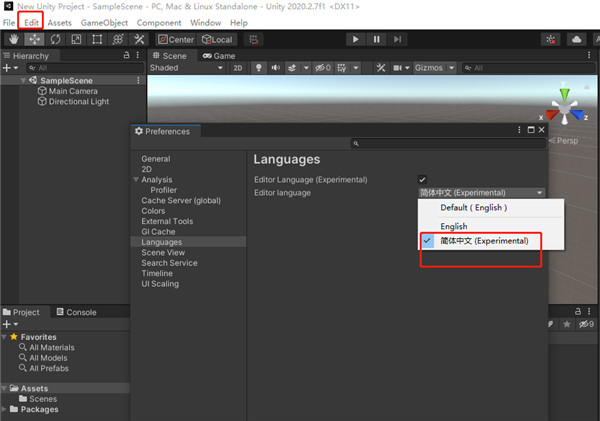The width and height of the screenshot is (600, 421).
Task: Uncheck Editor Language Experimental checkbox
Action: pyautogui.click(x=422, y=179)
